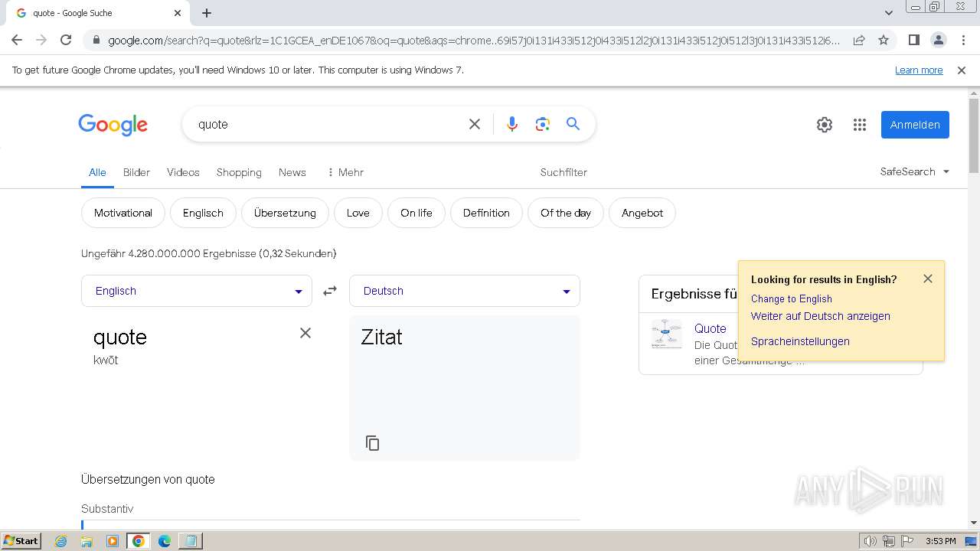
Task: Open Google apps grid
Action: pos(860,125)
